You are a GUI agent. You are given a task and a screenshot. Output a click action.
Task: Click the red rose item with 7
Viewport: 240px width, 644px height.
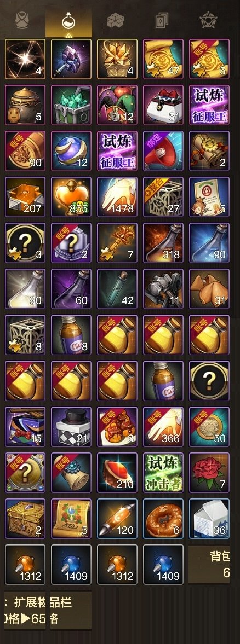click(x=209, y=473)
